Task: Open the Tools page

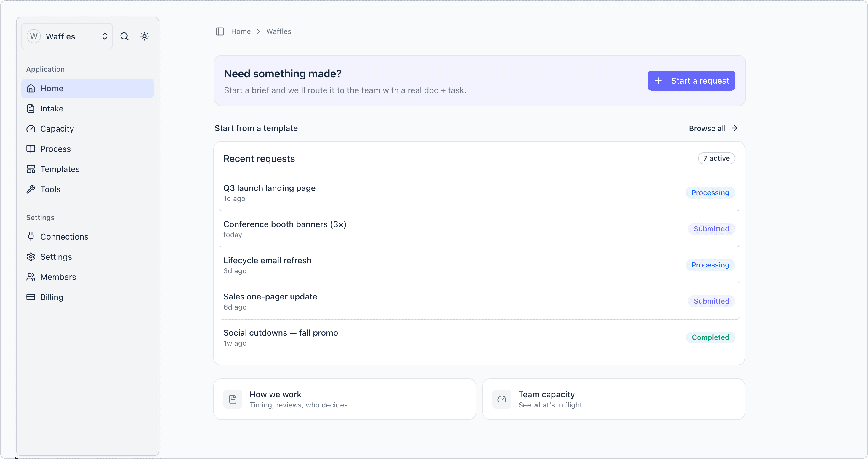Action: click(88, 189)
